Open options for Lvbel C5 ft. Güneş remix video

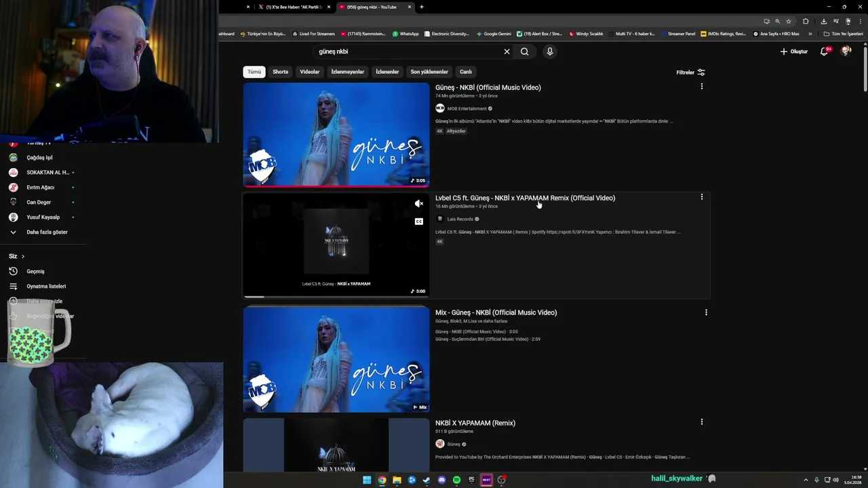pos(702,197)
